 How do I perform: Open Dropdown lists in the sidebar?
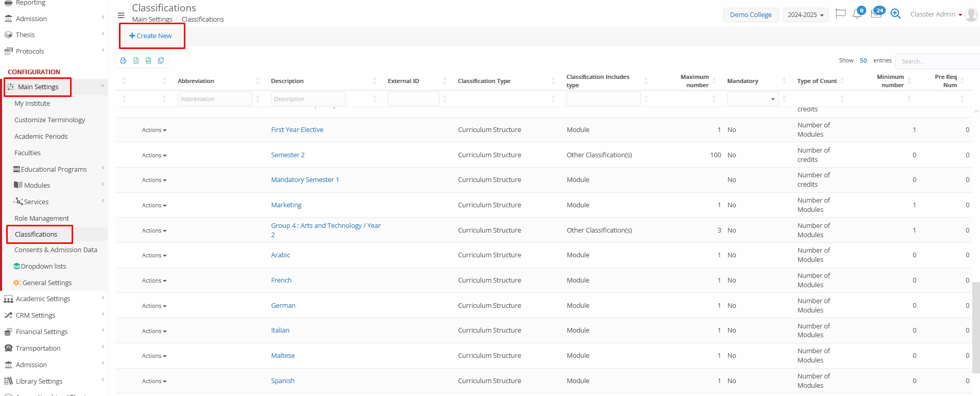43,266
